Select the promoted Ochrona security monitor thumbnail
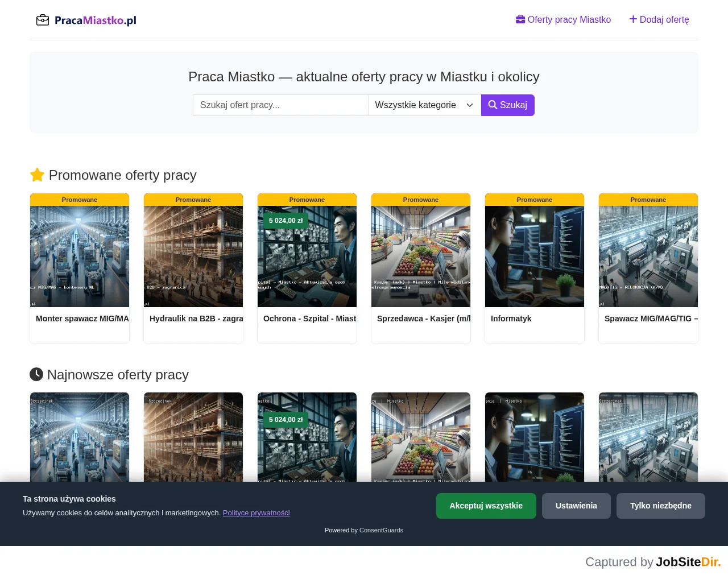The height and width of the screenshot is (579, 728). [x=307, y=257]
